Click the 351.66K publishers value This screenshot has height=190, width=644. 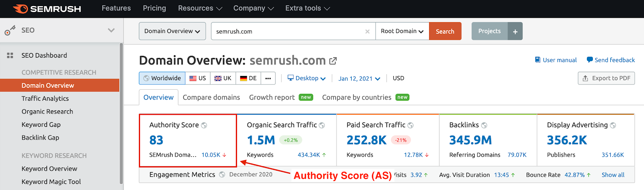613,155
